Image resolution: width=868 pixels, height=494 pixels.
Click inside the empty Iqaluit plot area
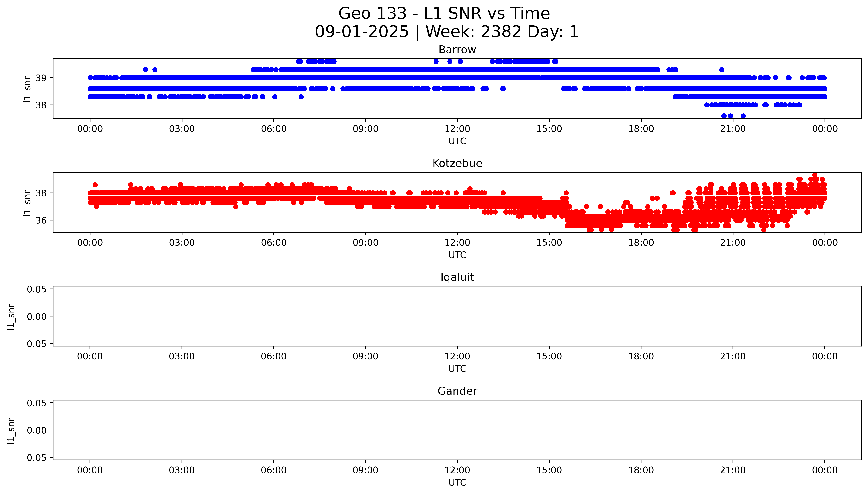[x=457, y=316]
